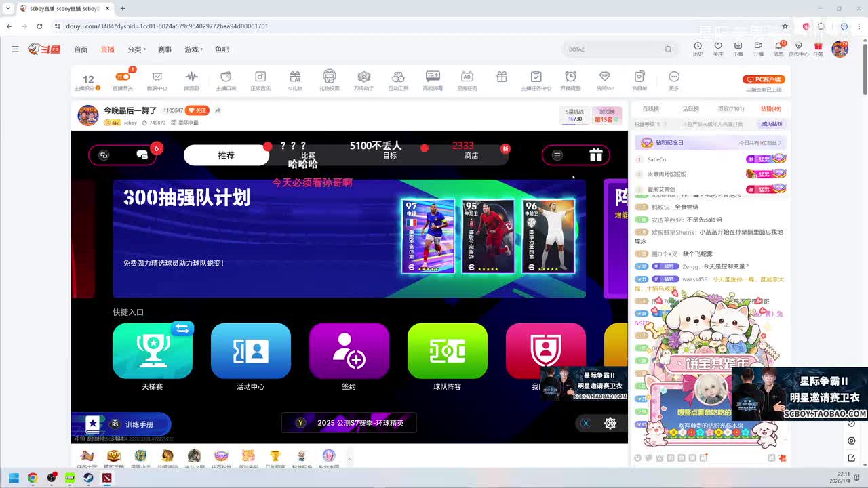This screenshot has width=868, height=488.
Task: Open the 任务 gift box icon
Action: 818,47
